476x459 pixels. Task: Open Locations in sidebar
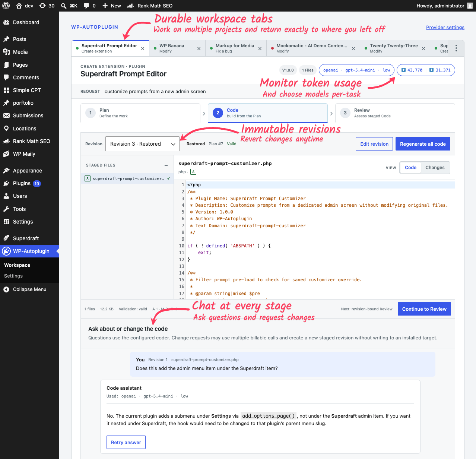(x=29, y=129)
